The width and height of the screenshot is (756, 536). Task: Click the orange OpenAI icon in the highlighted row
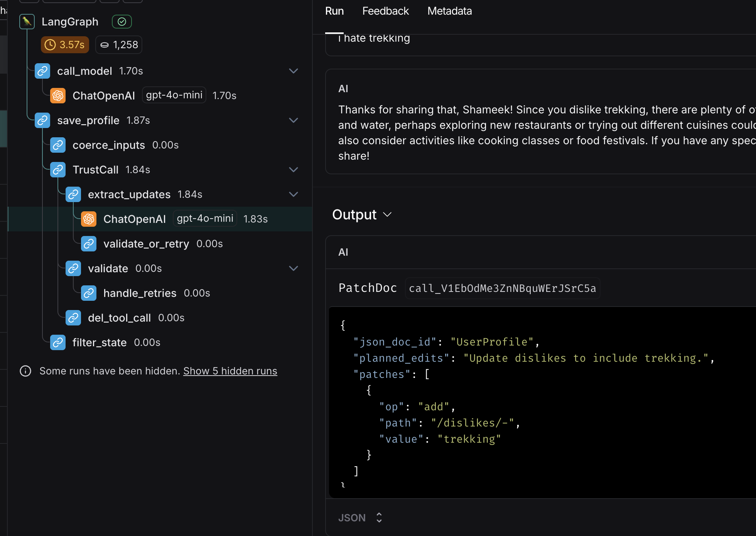(x=89, y=219)
